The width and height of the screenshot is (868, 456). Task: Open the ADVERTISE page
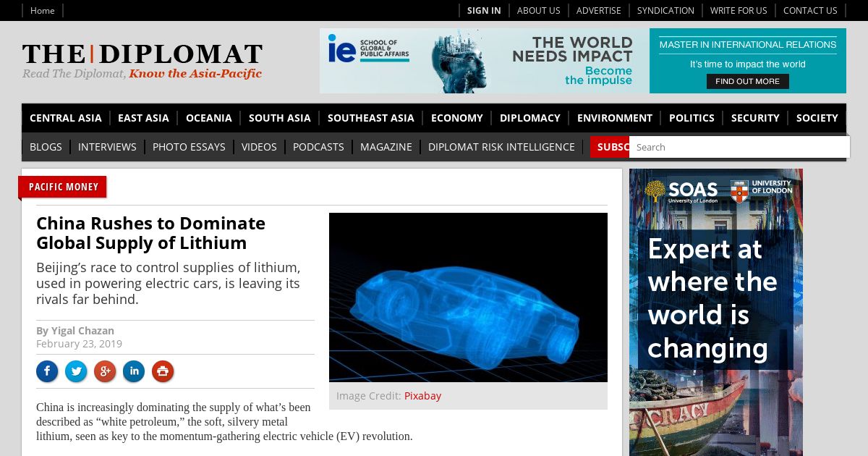click(598, 10)
